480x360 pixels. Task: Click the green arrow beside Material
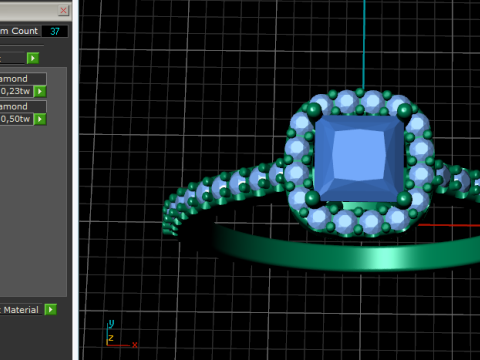pyautogui.click(x=51, y=310)
